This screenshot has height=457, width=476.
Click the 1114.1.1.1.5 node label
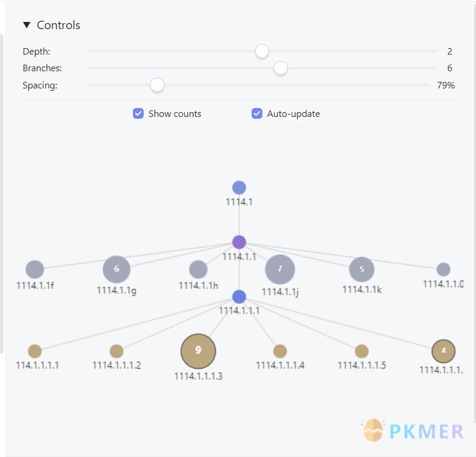(362, 365)
